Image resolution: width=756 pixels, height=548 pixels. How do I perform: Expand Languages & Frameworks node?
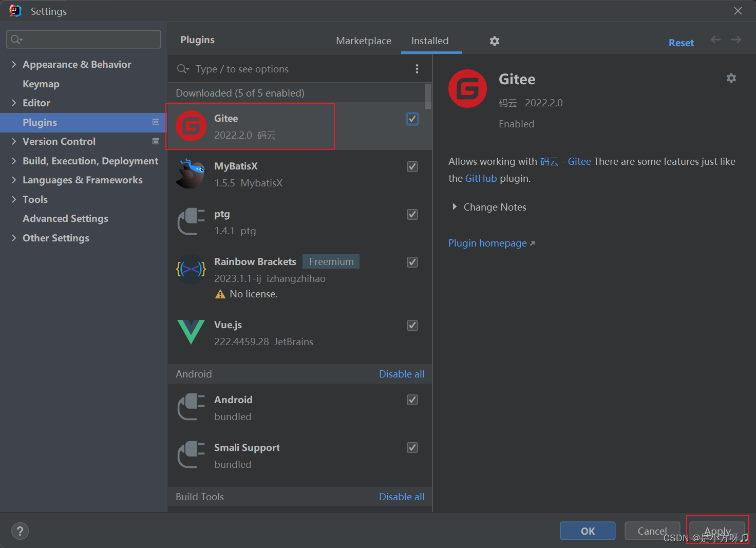[x=14, y=180]
